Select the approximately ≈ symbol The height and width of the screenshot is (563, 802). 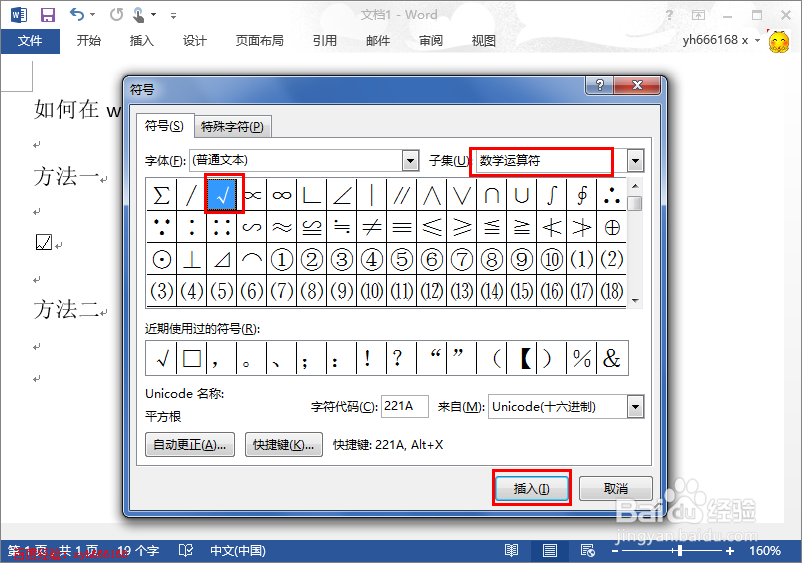coord(282,227)
